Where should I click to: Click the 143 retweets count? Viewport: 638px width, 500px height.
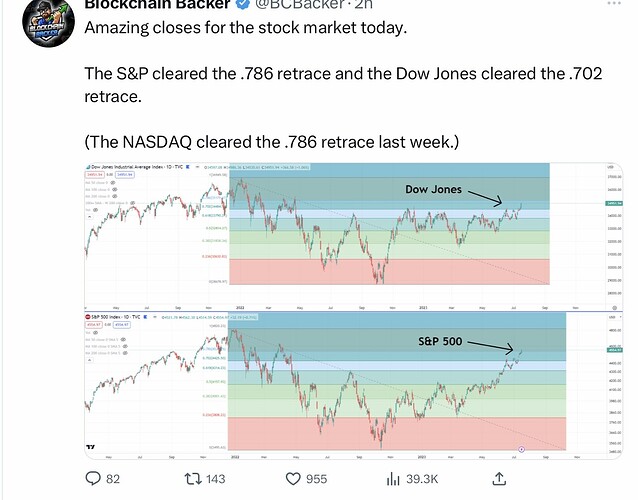(215, 479)
